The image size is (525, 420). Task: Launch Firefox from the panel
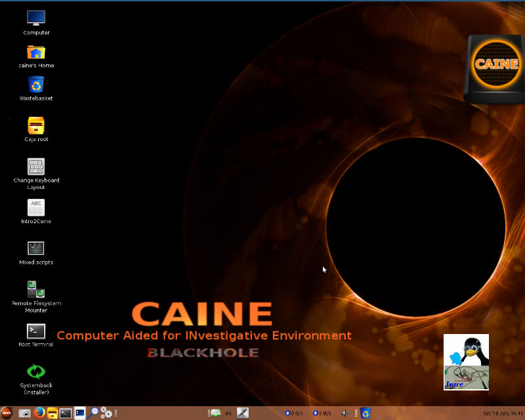(39, 413)
